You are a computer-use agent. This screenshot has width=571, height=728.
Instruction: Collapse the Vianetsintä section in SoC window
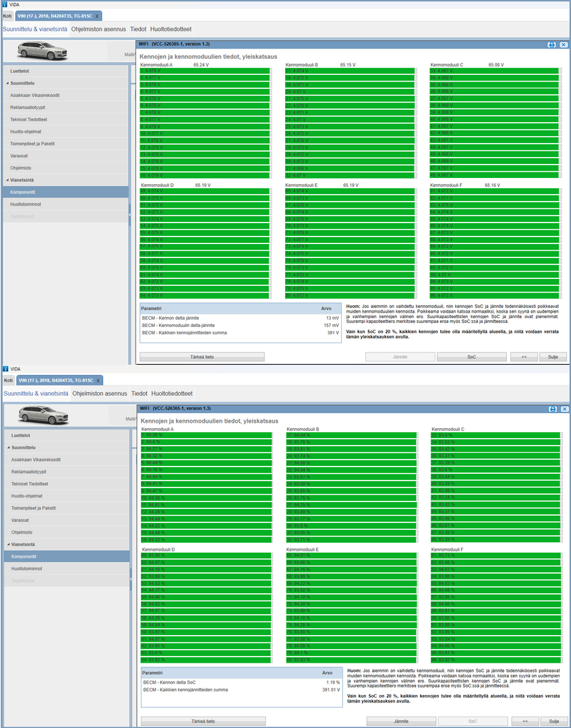point(8,545)
